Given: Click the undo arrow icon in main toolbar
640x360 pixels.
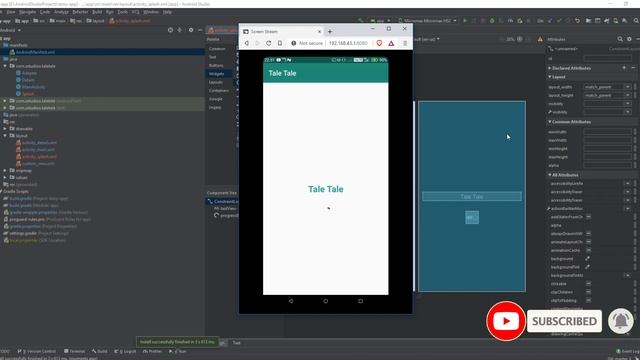Looking at the screenshot, I should pyautogui.click(x=577, y=20).
